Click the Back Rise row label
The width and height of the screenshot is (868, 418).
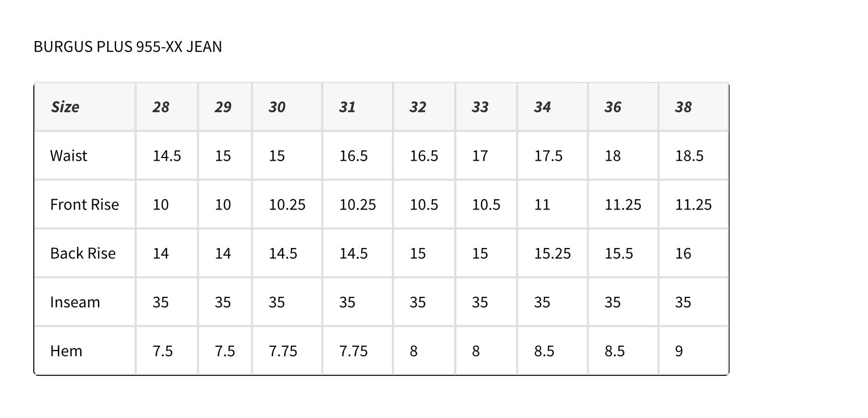[x=83, y=254]
